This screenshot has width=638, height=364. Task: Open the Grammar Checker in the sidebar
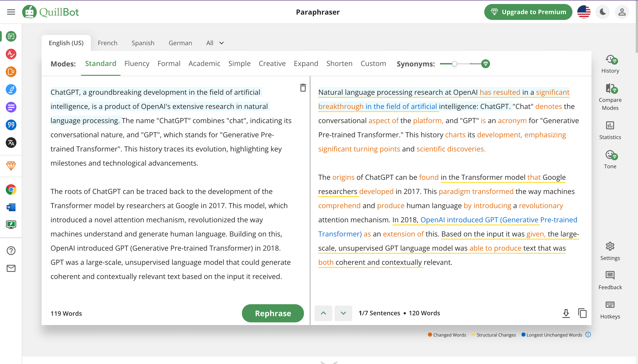point(11,54)
